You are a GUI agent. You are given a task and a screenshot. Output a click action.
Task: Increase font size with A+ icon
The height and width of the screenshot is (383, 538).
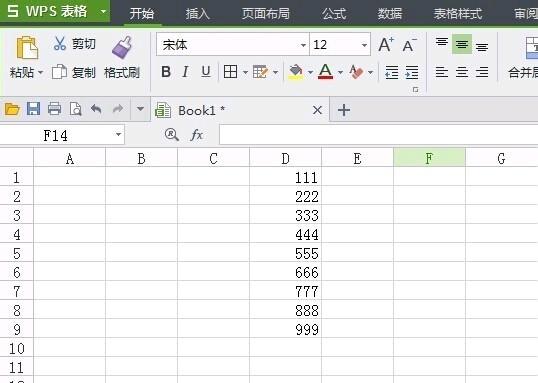[x=386, y=45]
